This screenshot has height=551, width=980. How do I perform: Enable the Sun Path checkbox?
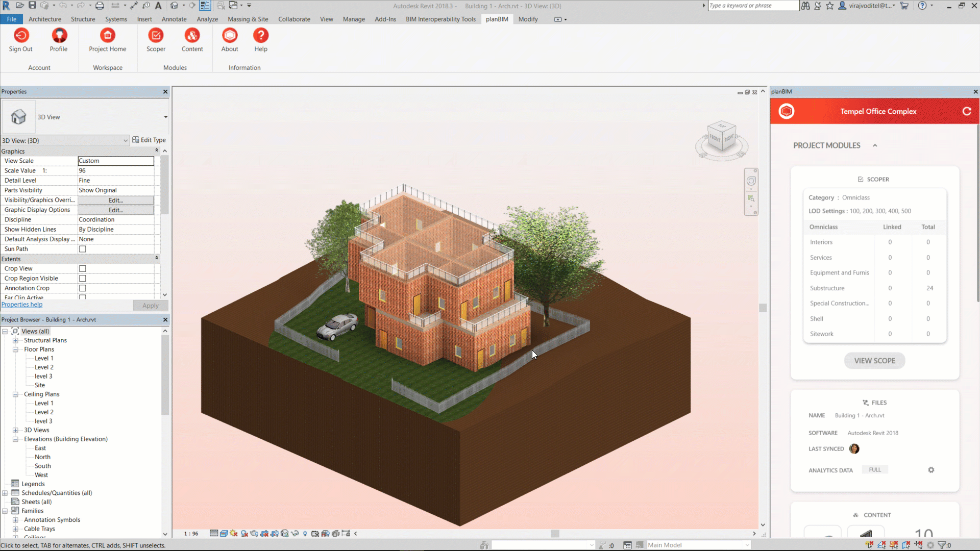point(83,249)
